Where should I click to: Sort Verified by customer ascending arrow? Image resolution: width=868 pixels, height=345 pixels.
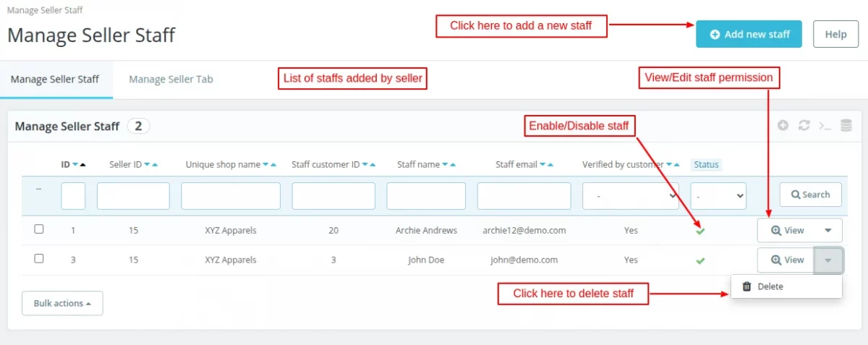(x=677, y=165)
